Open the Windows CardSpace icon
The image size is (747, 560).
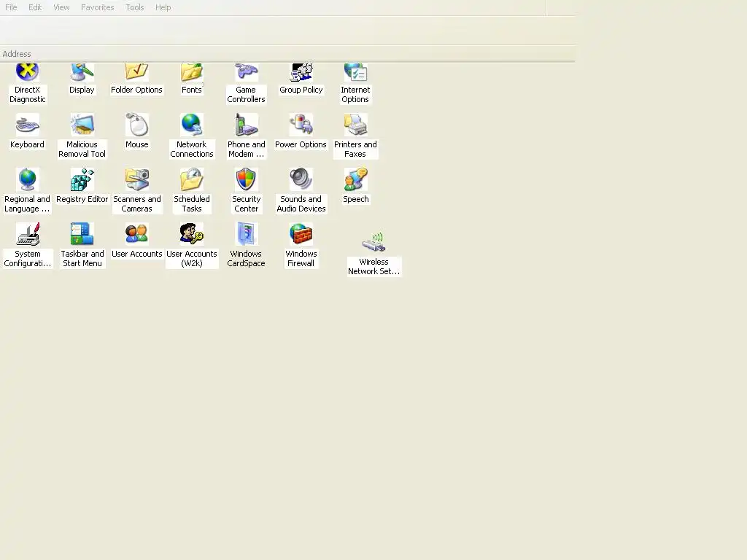coord(247,234)
